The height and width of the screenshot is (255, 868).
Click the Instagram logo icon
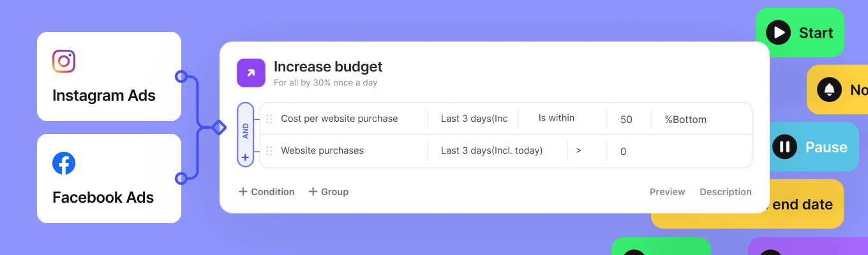tap(64, 61)
